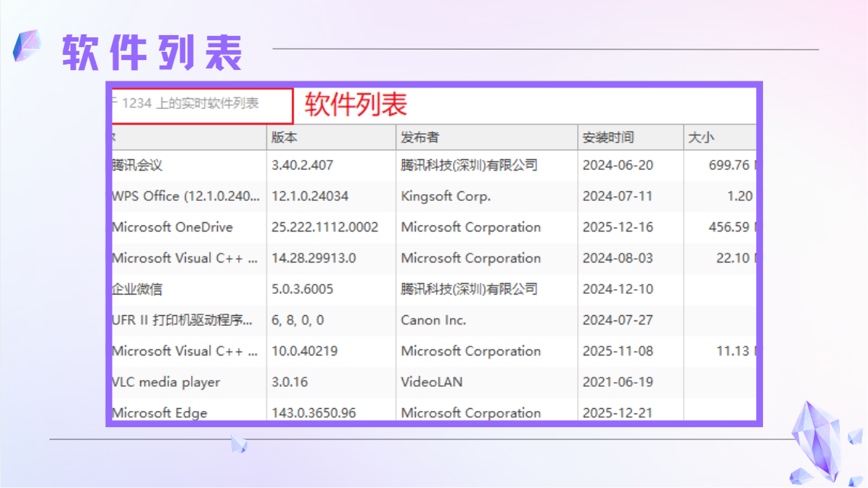Click version 143.0.3650.96 cell

(x=314, y=413)
